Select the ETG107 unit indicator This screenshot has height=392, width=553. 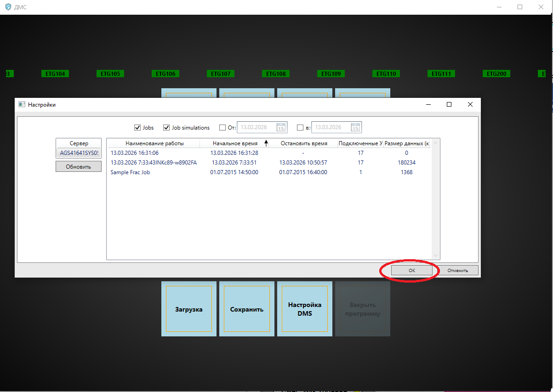click(221, 74)
